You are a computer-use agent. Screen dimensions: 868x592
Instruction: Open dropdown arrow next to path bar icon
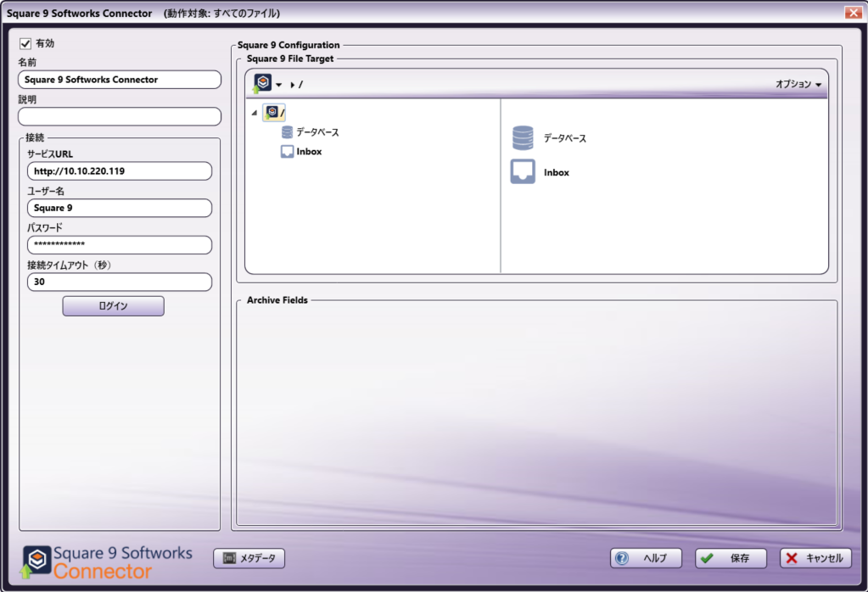pos(278,85)
